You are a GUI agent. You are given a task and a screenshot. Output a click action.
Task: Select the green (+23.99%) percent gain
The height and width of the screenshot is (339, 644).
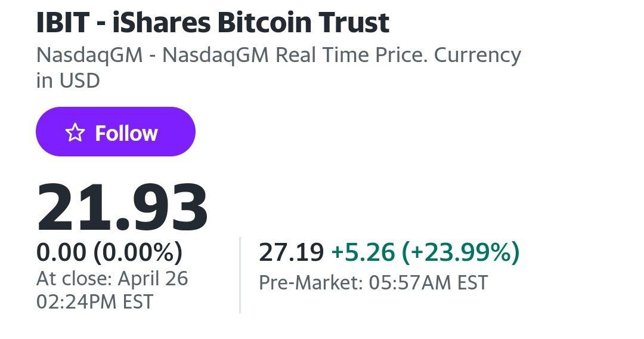pos(460,252)
